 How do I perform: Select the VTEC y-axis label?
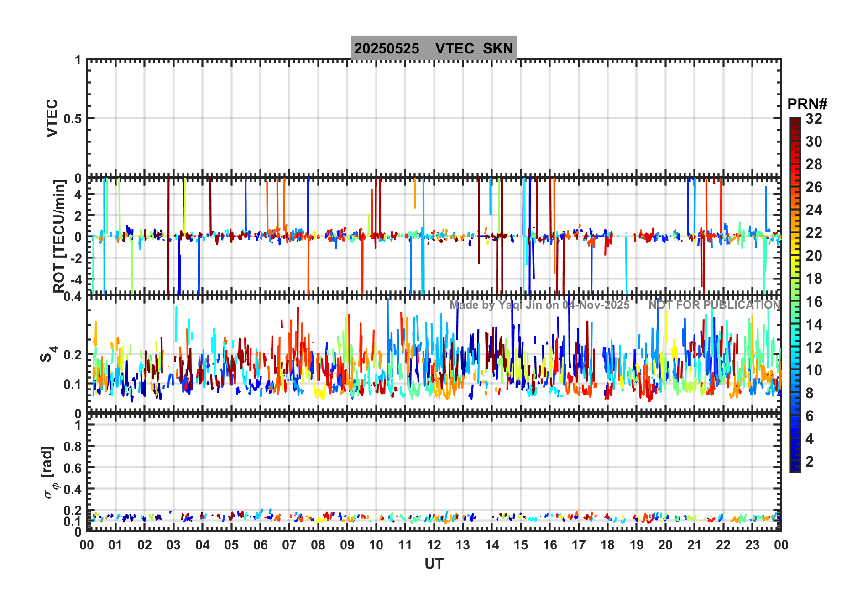pos(52,118)
